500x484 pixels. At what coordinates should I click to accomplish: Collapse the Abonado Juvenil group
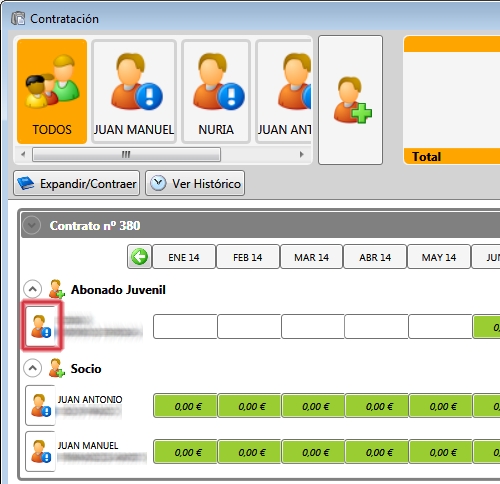32,289
